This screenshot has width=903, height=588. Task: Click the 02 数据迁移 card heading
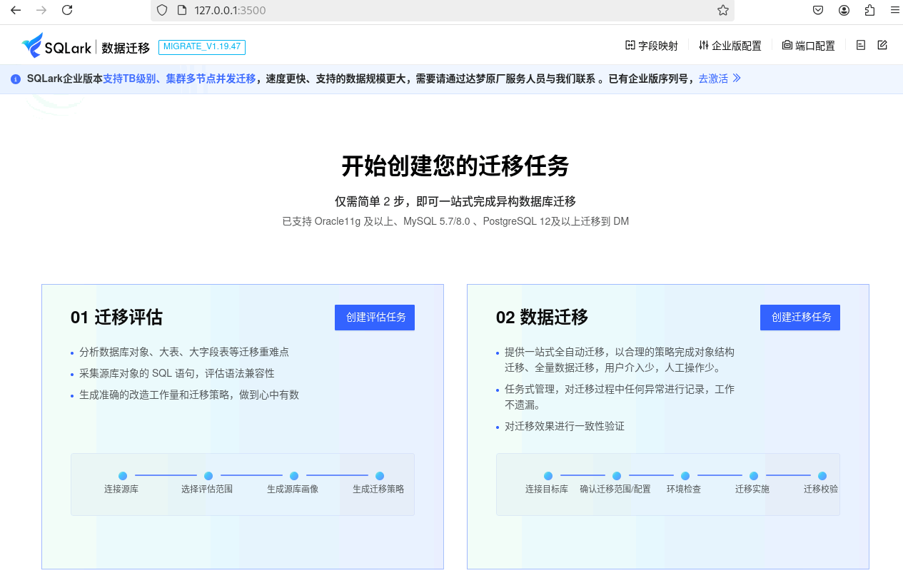click(542, 317)
